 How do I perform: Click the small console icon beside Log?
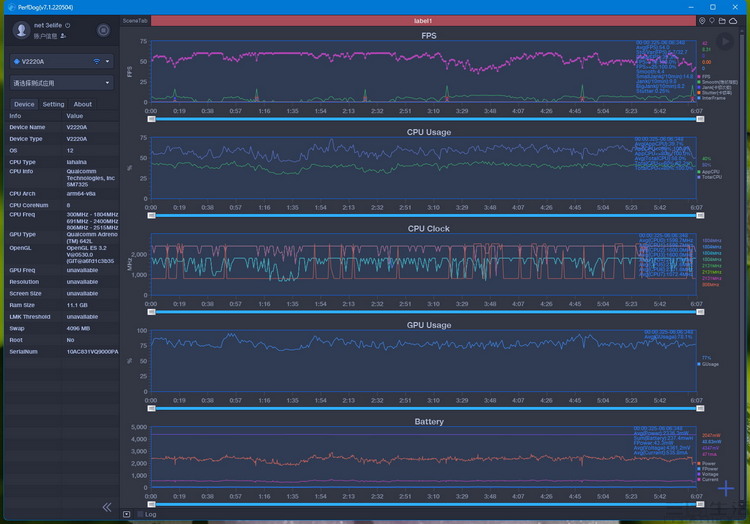[x=126, y=514]
